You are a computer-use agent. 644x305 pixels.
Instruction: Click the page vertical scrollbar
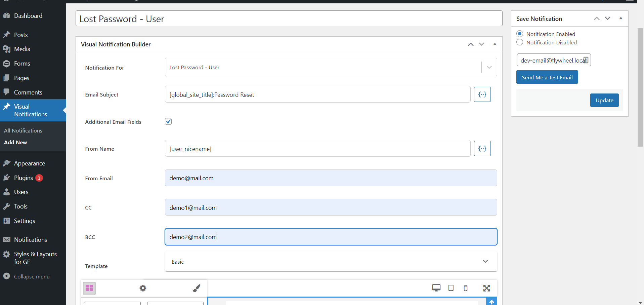pyautogui.click(x=640, y=87)
